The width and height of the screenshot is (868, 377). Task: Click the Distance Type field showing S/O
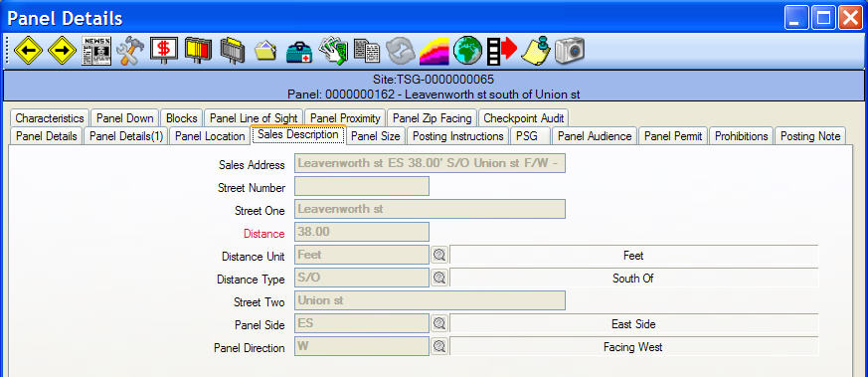(x=362, y=278)
